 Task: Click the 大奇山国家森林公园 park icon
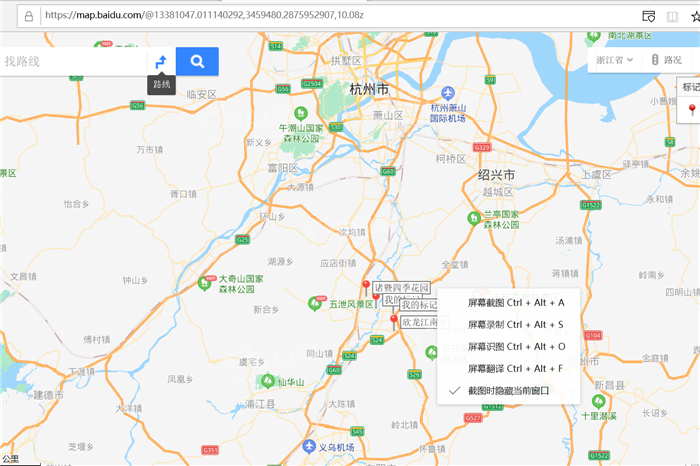pyautogui.click(x=205, y=283)
